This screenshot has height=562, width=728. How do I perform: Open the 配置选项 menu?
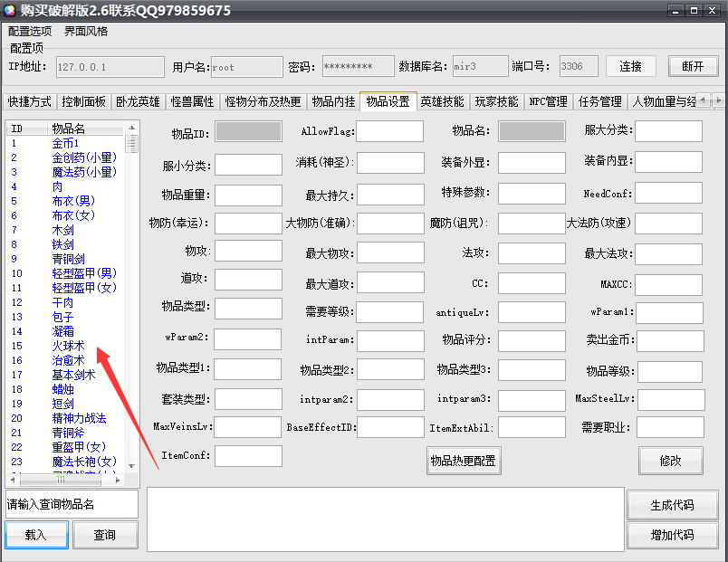tap(30, 31)
